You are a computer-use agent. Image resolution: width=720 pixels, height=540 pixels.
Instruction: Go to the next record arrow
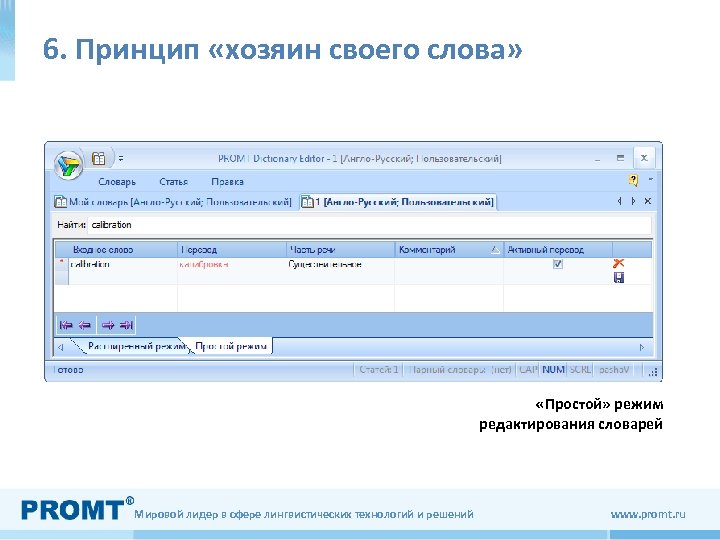pos(108,325)
